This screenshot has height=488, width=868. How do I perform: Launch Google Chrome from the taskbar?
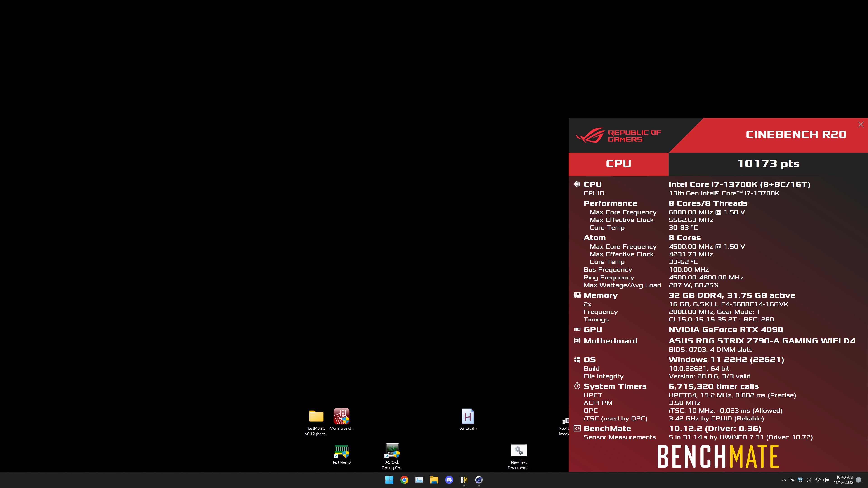click(404, 480)
